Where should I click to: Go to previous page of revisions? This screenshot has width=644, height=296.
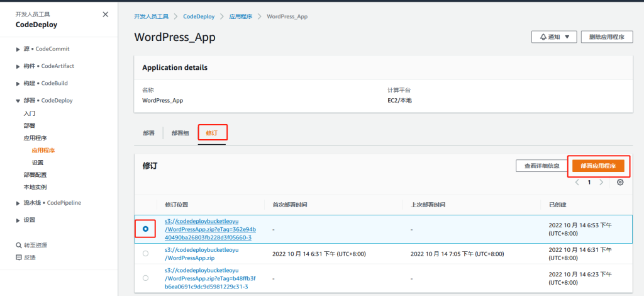pos(577,182)
